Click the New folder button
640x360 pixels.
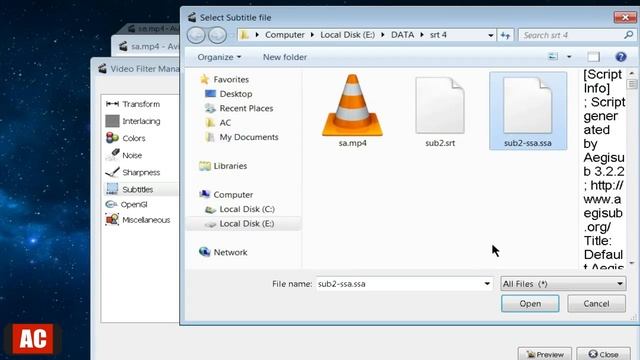[x=285, y=57]
